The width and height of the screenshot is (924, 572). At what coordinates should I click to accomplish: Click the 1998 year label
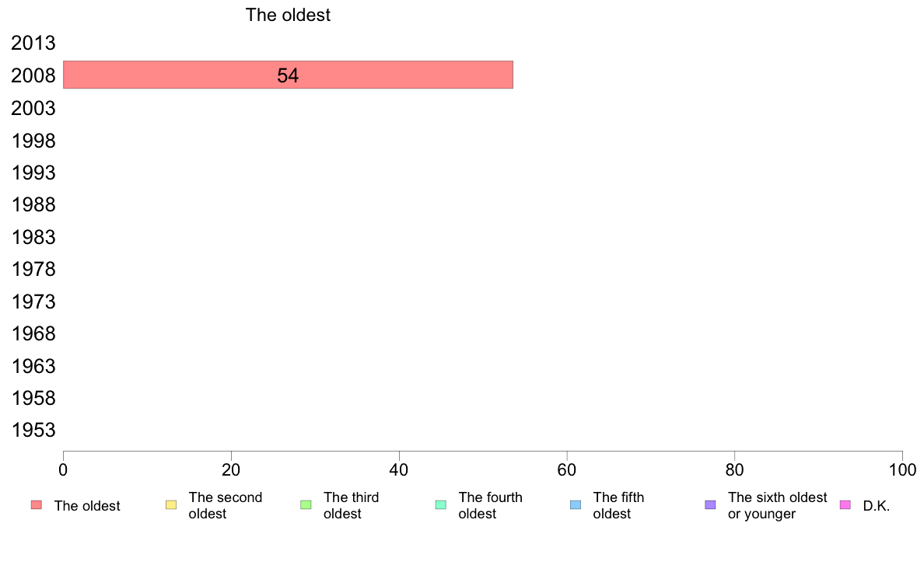pos(33,141)
